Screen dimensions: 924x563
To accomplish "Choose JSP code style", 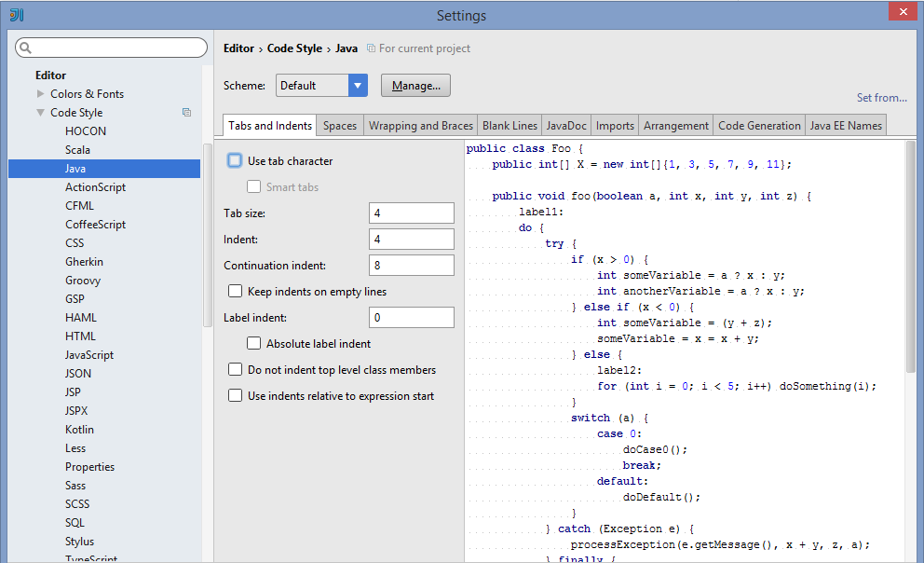I will (73, 392).
